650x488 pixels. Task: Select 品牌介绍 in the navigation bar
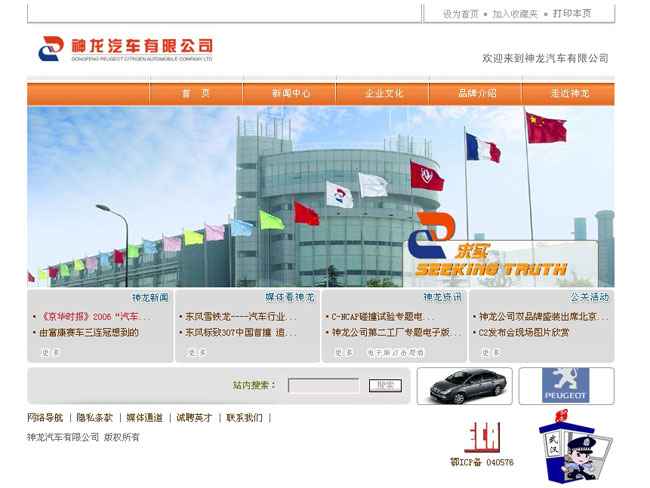click(476, 94)
